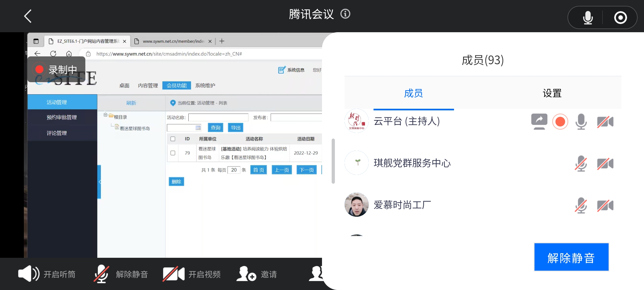Tap speaker icon 开启听筒
Viewport: 644px width, 290px height.
click(28, 274)
